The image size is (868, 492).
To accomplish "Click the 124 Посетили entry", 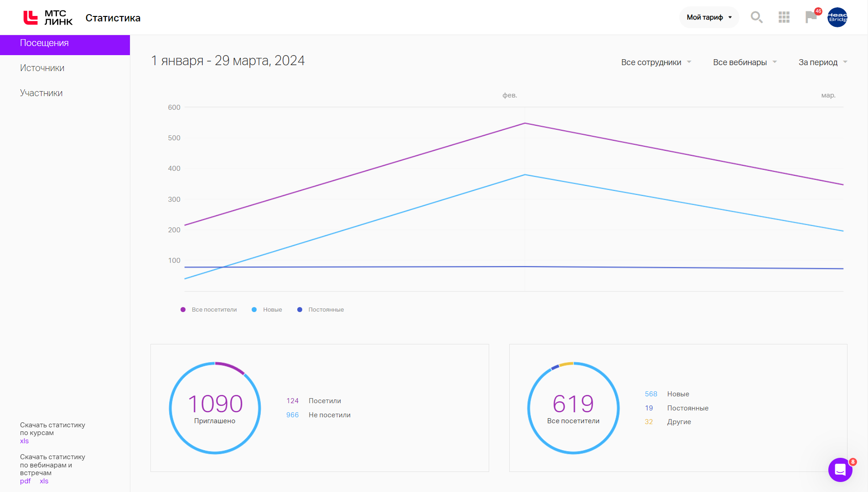I will (314, 401).
